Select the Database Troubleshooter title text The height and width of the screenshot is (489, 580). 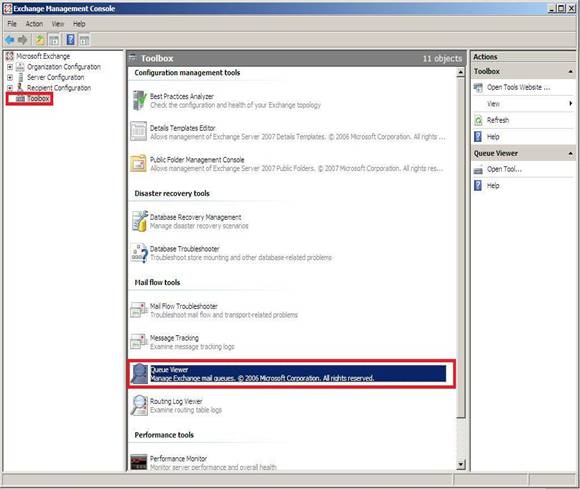(185, 249)
